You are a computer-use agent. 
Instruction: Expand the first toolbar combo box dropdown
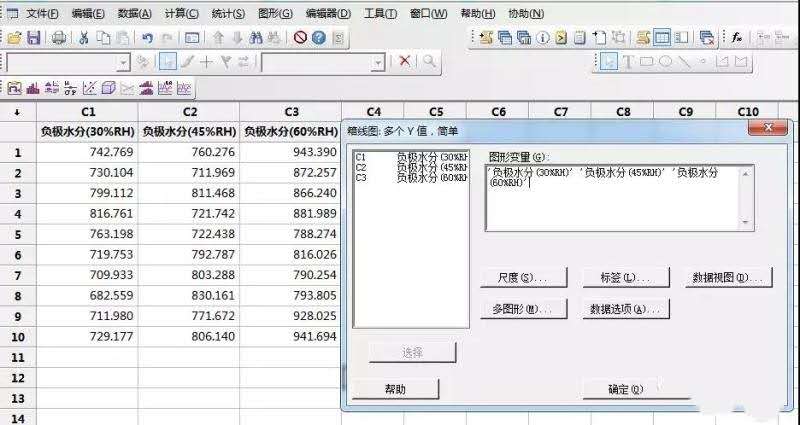(124, 62)
